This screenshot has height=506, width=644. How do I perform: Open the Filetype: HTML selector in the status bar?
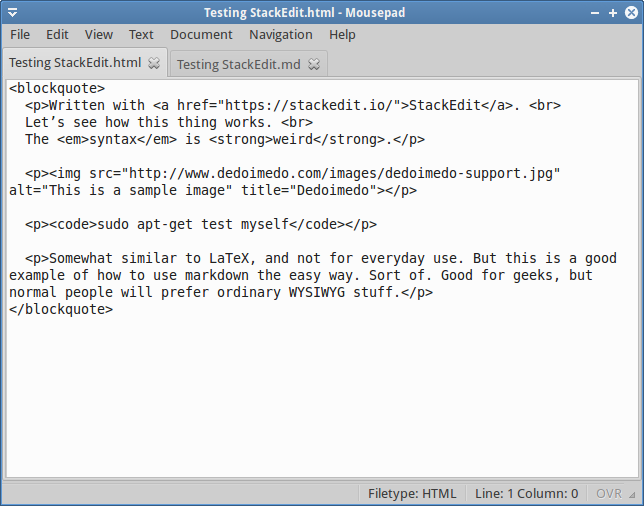[412, 493]
